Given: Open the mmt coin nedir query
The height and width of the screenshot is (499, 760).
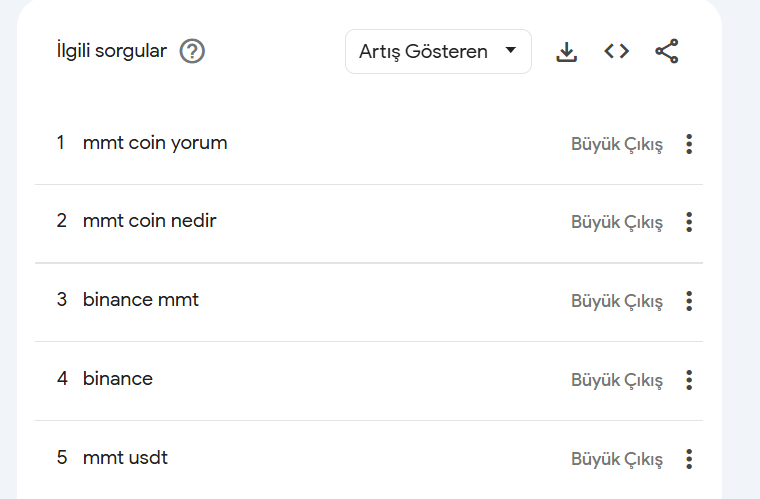Looking at the screenshot, I should click(x=149, y=221).
